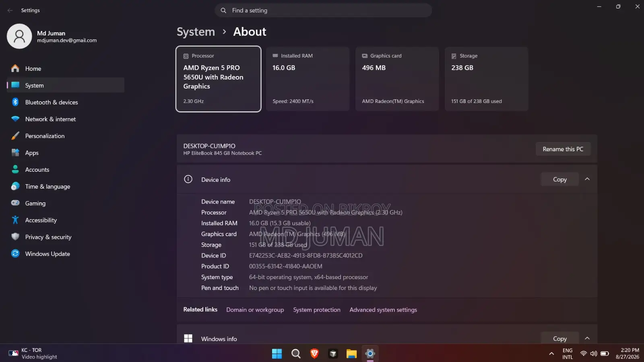Click the battery tray icon
Screen dimensions: 644x362
(605, 354)
